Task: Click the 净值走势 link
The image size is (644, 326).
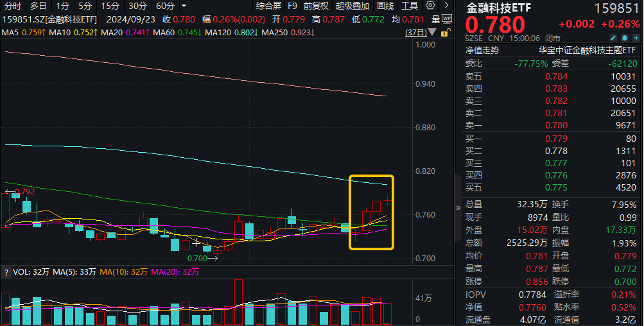Action: click(482, 51)
